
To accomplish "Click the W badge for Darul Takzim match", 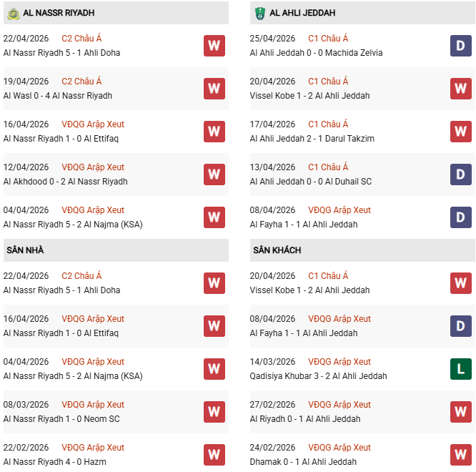I will point(460,132).
